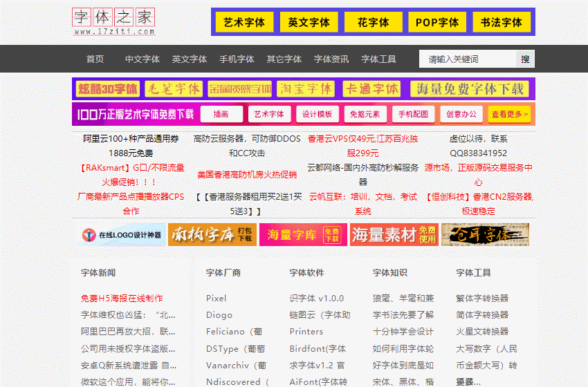Open 阿里云100+种产品通用券 ad link
This screenshot has height=387, width=588.
pos(131,146)
